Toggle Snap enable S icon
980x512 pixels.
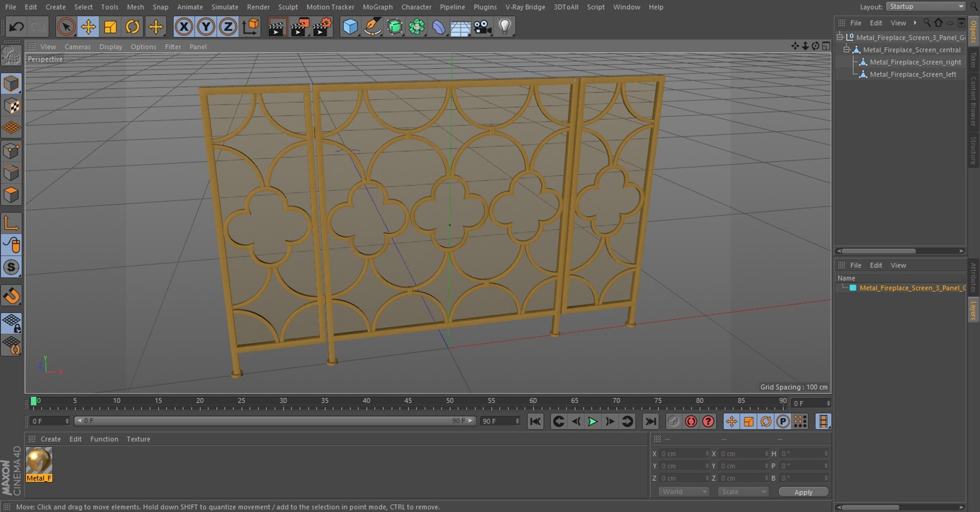pos(11,267)
